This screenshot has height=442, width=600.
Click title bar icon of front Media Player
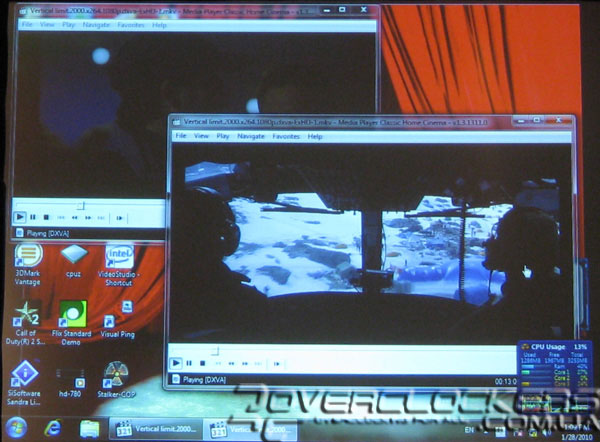coord(176,122)
